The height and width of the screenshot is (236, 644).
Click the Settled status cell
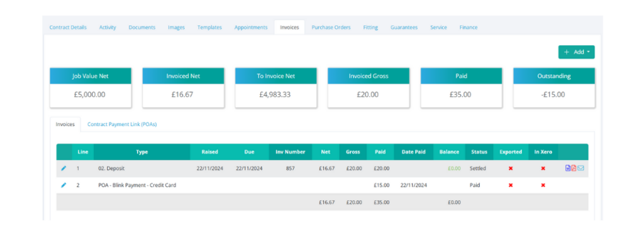pyautogui.click(x=478, y=168)
